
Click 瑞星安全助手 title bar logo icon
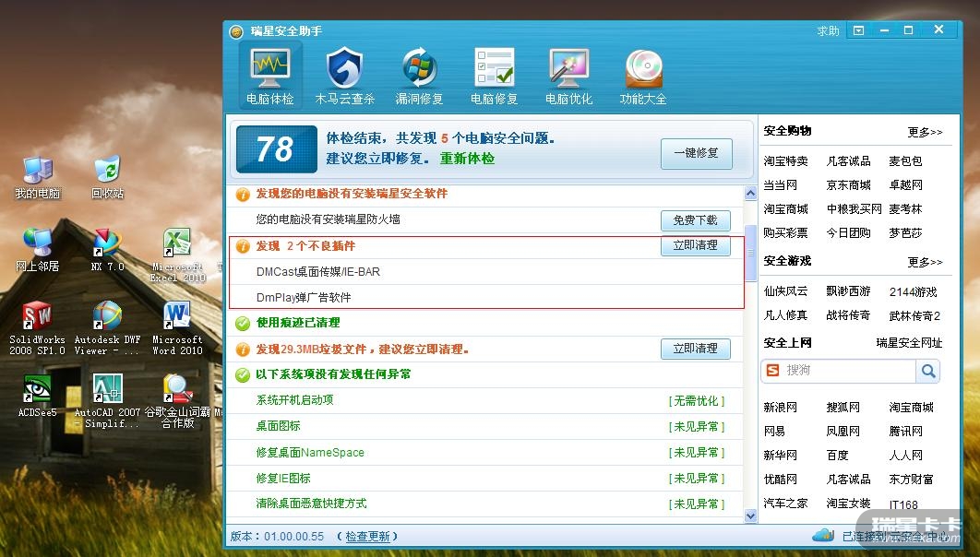pos(236,31)
